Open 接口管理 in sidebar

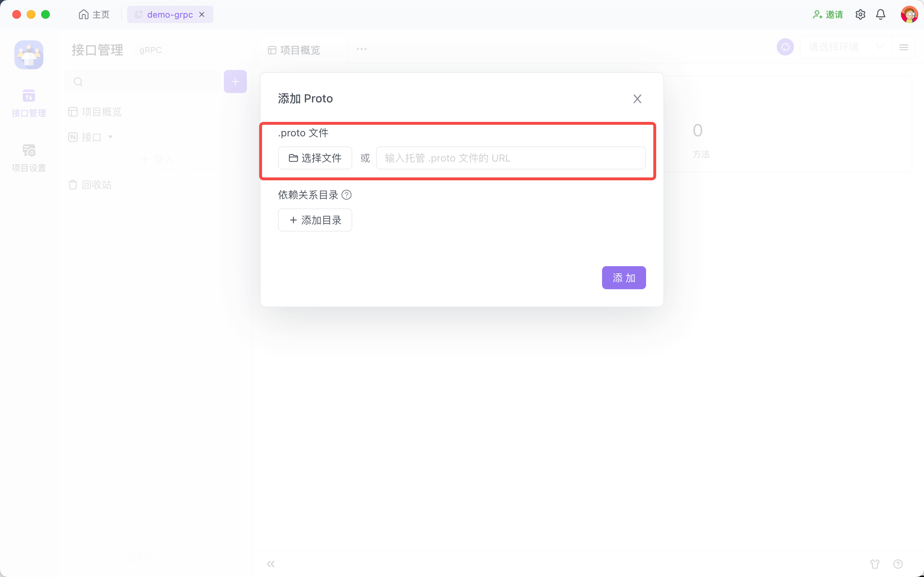pyautogui.click(x=29, y=103)
